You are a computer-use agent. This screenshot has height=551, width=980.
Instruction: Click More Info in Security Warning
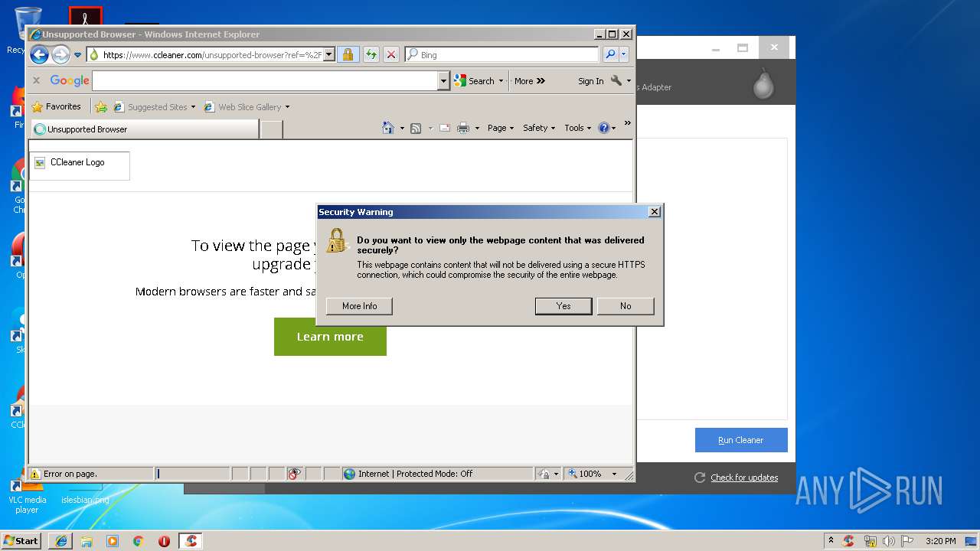[x=359, y=306]
